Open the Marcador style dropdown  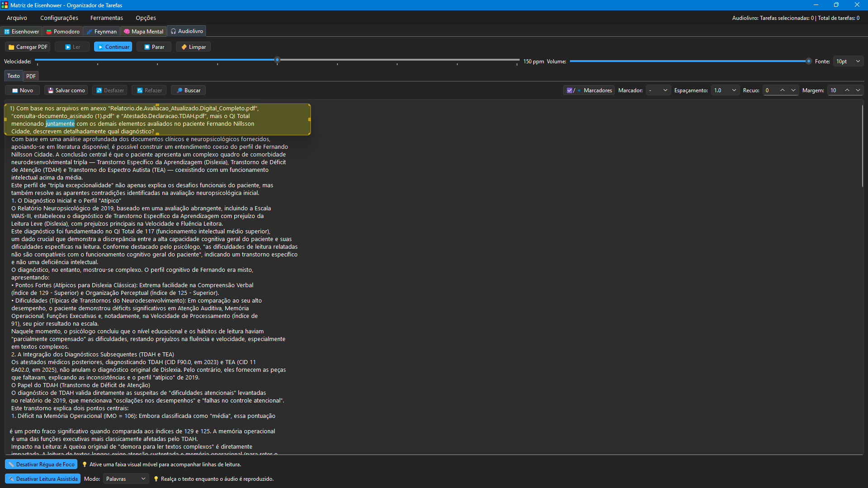point(658,90)
